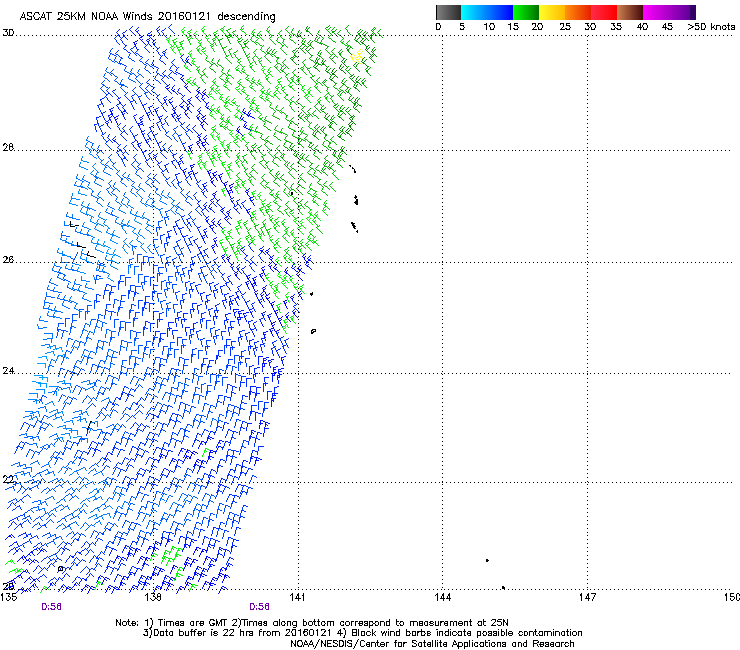Select the magenta 40-45 knots swatch
The image size is (740, 650).
pyautogui.click(x=656, y=12)
